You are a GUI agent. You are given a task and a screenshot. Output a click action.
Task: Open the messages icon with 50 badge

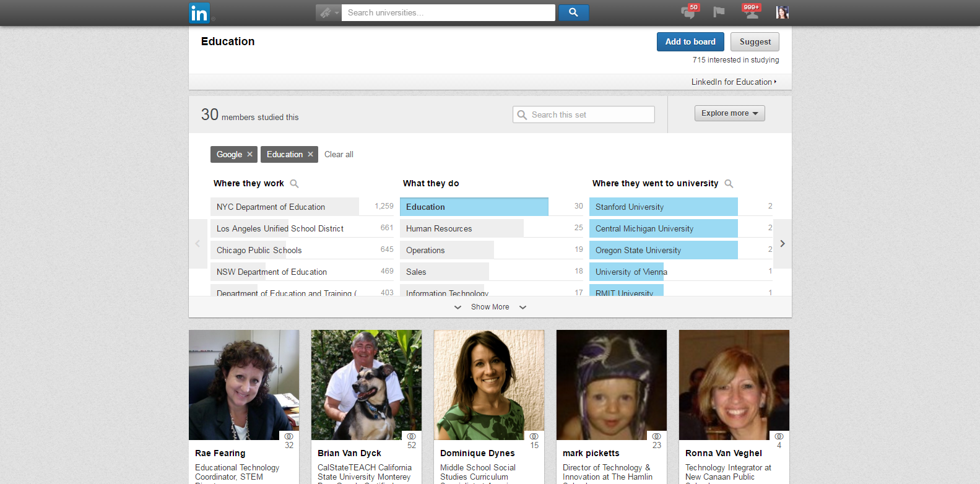689,12
